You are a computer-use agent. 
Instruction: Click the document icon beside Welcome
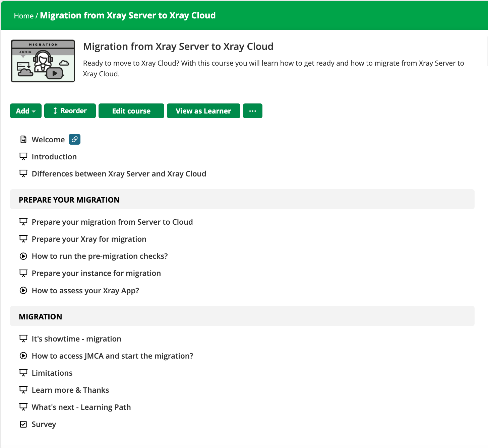point(23,140)
